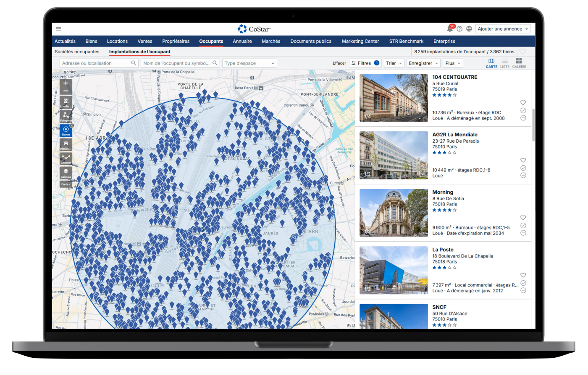Open the Marchés menu
The height and width of the screenshot is (375, 588).
(271, 41)
